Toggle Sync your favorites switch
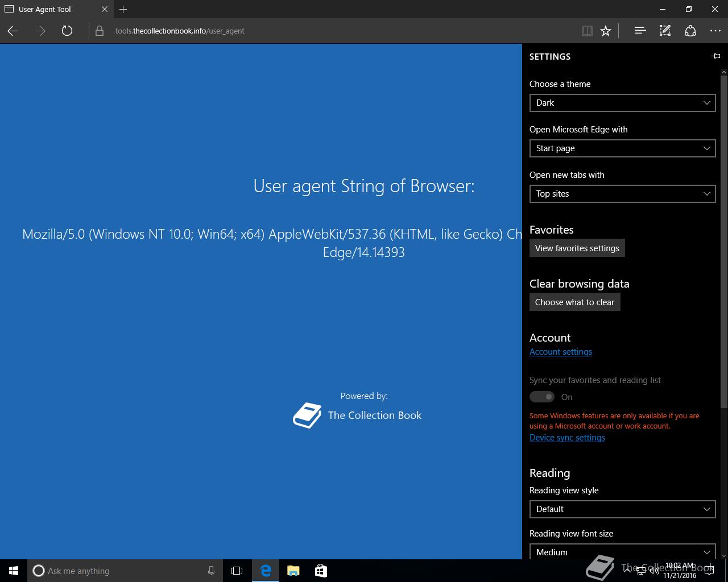This screenshot has height=582, width=728. pyautogui.click(x=542, y=397)
